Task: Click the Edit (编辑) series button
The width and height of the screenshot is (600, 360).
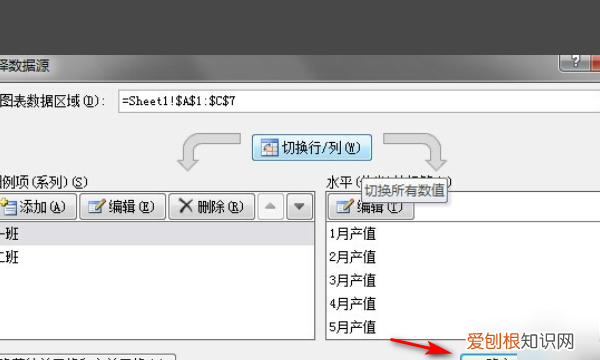Action: [x=122, y=207]
